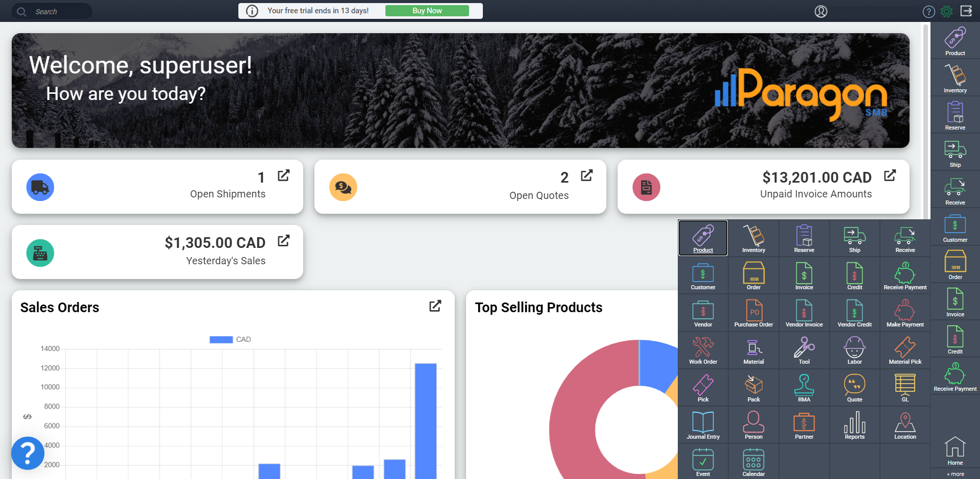This screenshot has width=980, height=479.
Task: Click the Search input field
Action: click(52, 11)
